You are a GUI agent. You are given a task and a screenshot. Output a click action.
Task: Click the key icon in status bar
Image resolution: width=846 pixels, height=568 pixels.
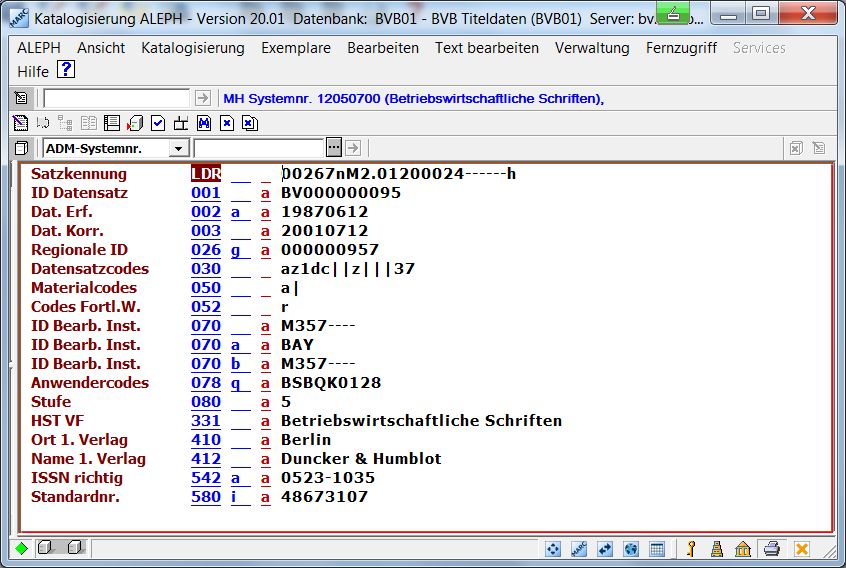(690, 549)
